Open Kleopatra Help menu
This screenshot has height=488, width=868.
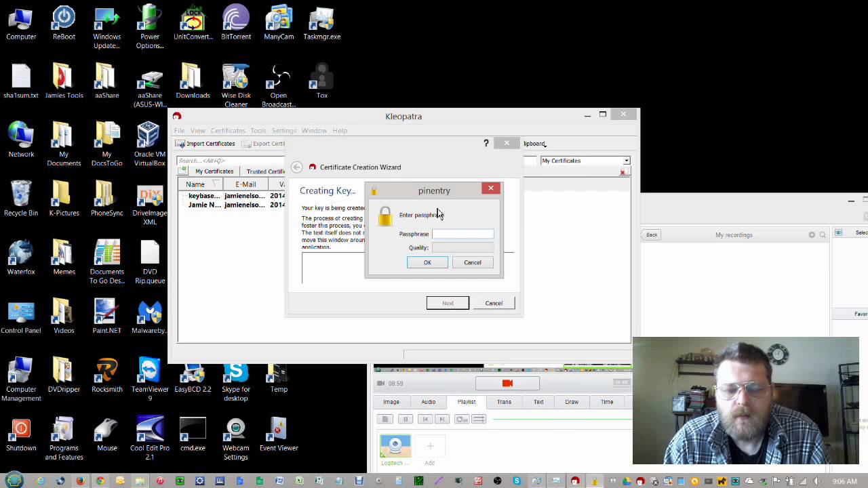click(x=340, y=130)
